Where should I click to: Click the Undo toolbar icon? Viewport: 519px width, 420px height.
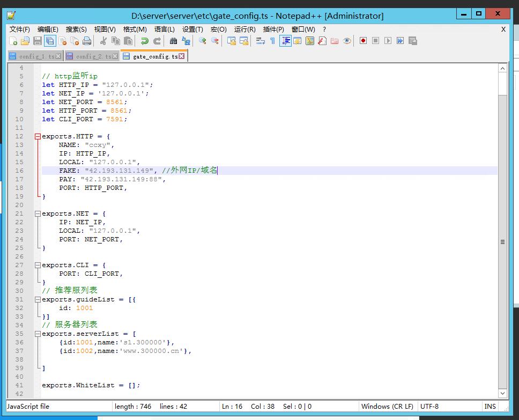(x=144, y=41)
